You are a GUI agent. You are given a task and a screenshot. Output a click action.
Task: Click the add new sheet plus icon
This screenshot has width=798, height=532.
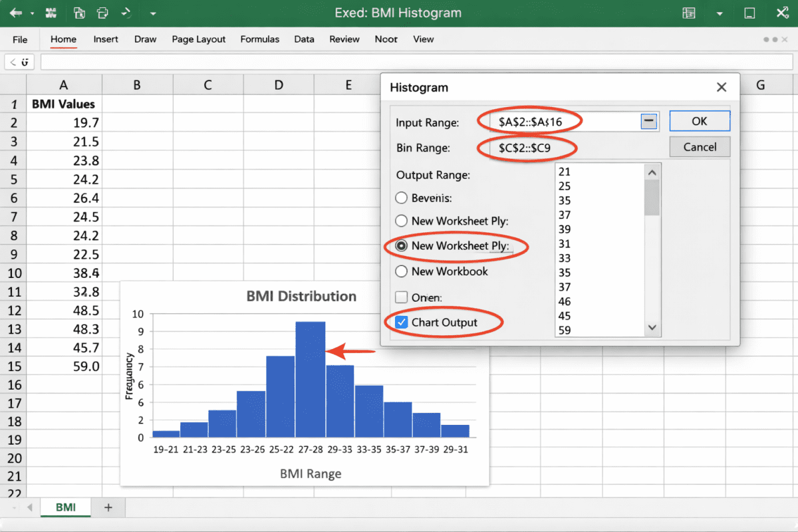tap(108, 507)
